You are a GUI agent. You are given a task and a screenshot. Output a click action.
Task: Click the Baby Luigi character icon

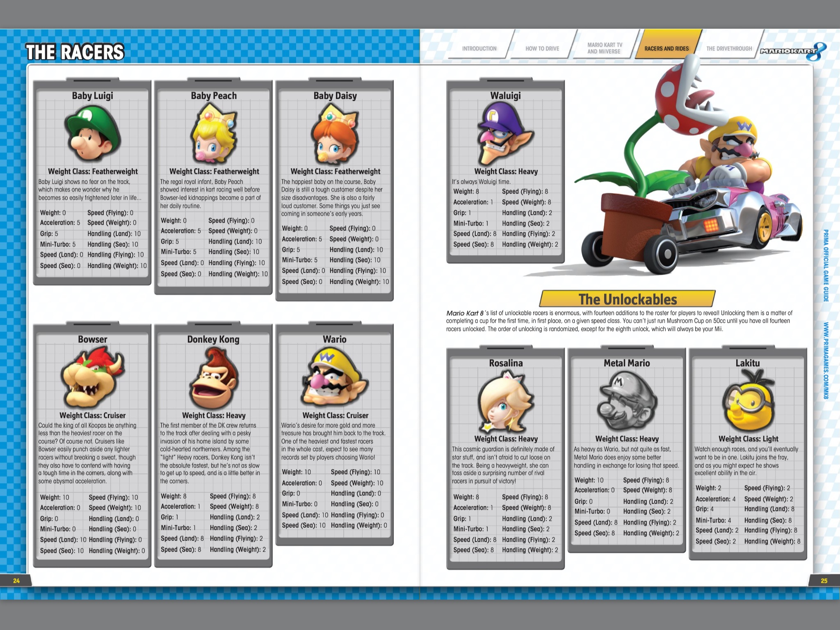92,133
